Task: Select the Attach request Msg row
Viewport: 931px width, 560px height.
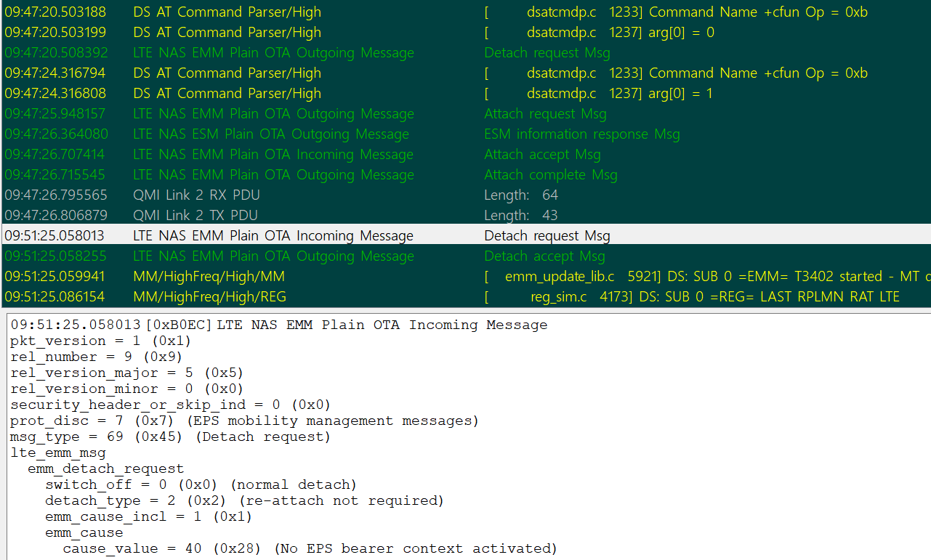Action: [x=465, y=113]
